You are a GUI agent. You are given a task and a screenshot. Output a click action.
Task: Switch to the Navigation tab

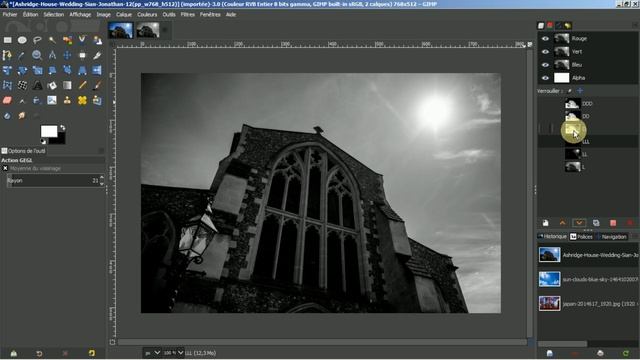(611, 237)
